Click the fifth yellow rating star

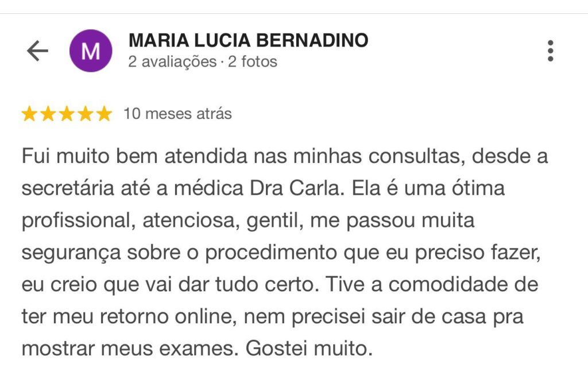point(104,114)
